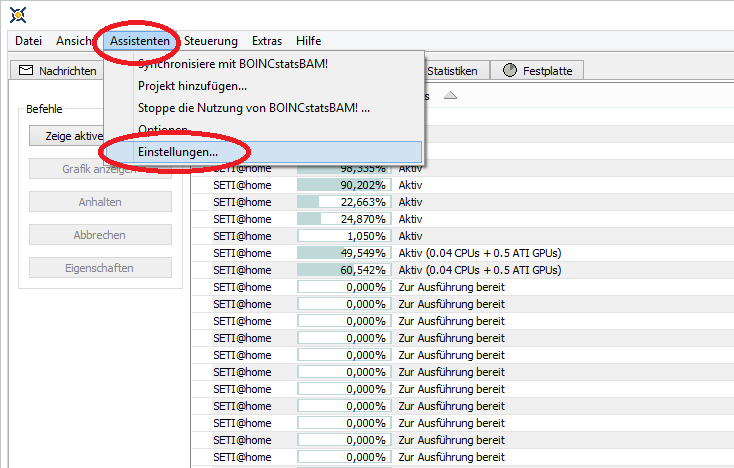The height and width of the screenshot is (468, 734).
Task: Switch to the Statistiken tab
Action: point(452,71)
